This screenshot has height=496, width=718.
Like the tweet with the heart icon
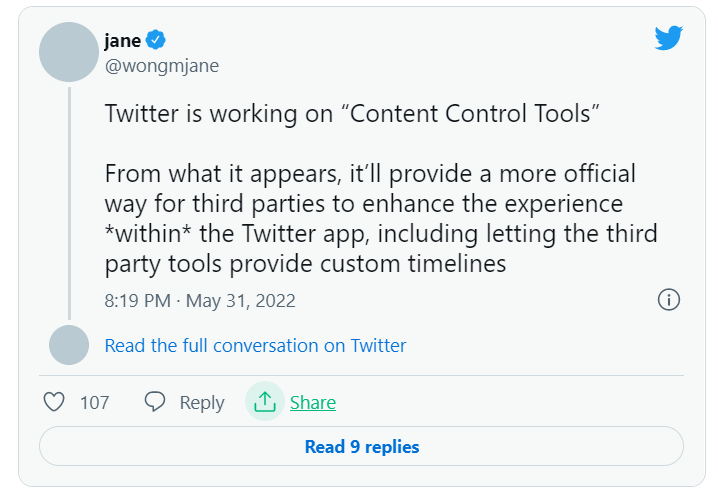pos(54,402)
